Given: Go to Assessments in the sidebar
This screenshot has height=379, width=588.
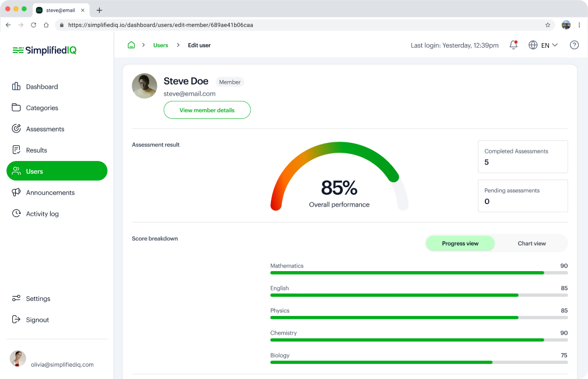Looking at the screenshot, I should point(45,129).
